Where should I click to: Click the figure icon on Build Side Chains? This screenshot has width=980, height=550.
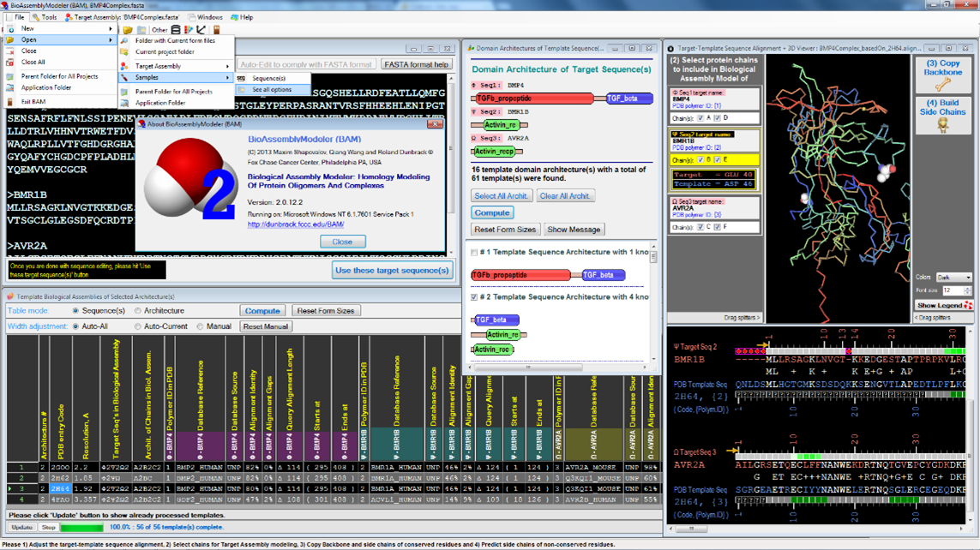click(x=943, y=125)
